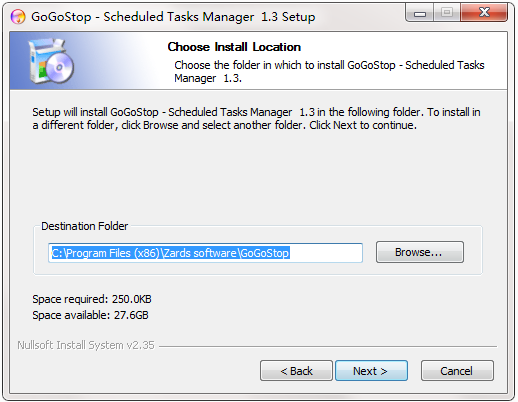The width and height of the screenshot is (518, 402).
Task: Click the divider line beside Nullsoft branding
Action: click(x=328, y=346)
